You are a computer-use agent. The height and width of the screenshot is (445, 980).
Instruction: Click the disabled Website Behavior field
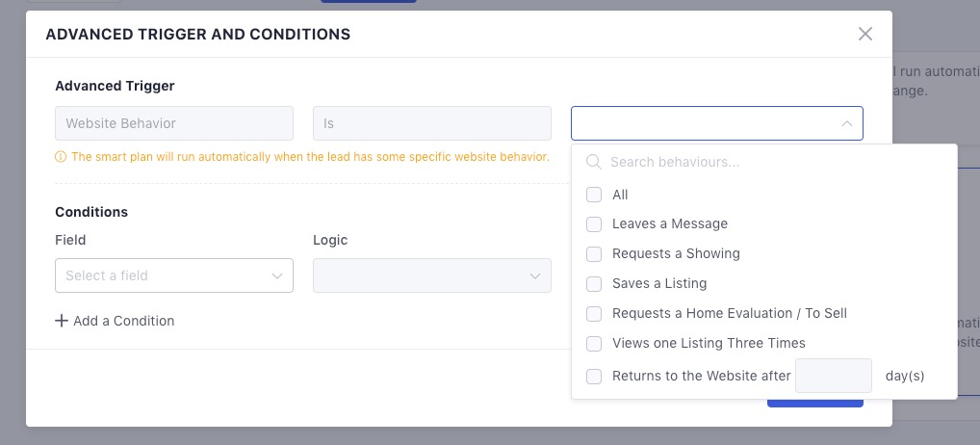[x=174, y=123]
